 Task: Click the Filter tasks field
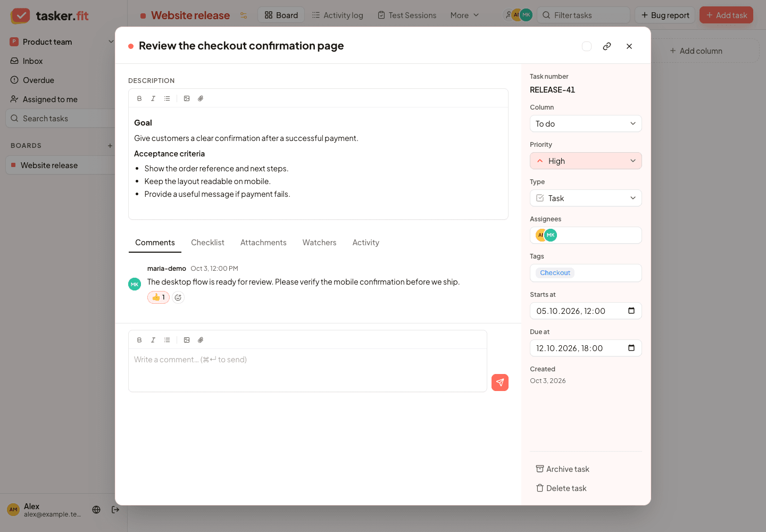tap(584, 15)
